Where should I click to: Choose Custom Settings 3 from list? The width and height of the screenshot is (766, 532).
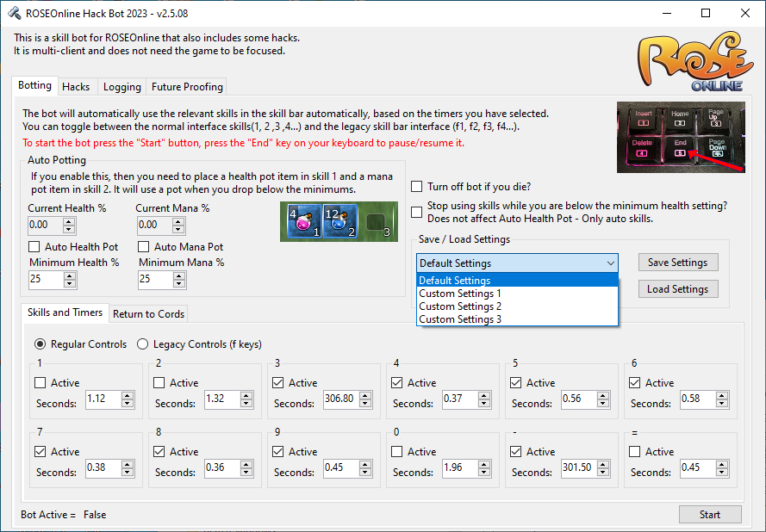pyautogui.click(x=517, y=319)
